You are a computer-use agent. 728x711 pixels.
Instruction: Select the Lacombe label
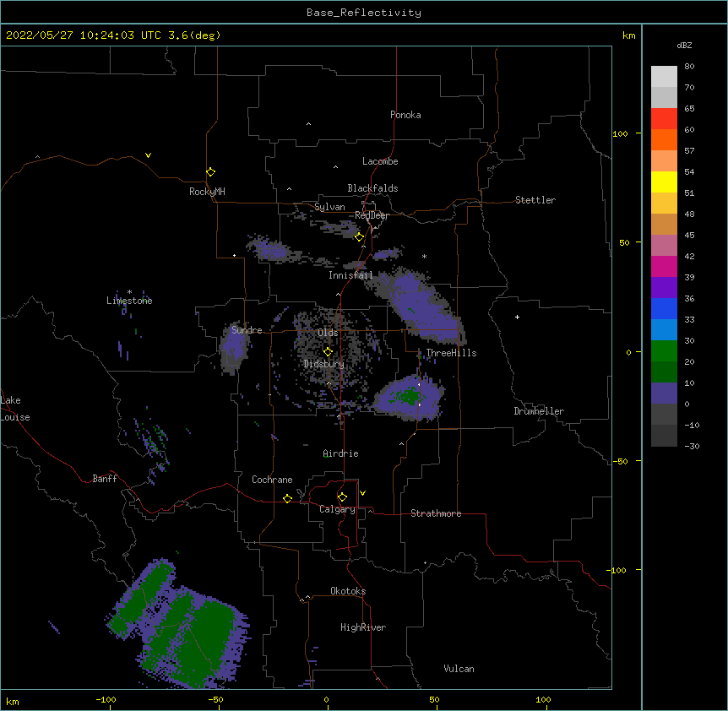[380, 161]
